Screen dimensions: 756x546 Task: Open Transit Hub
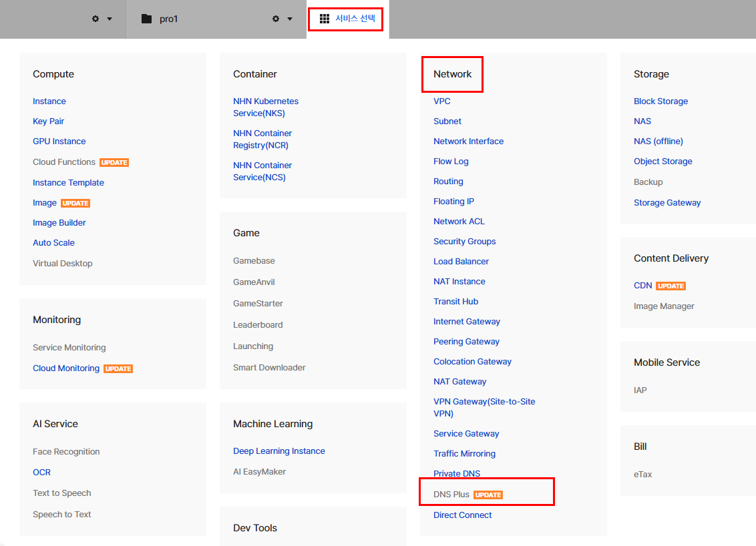tap(456, 302)
